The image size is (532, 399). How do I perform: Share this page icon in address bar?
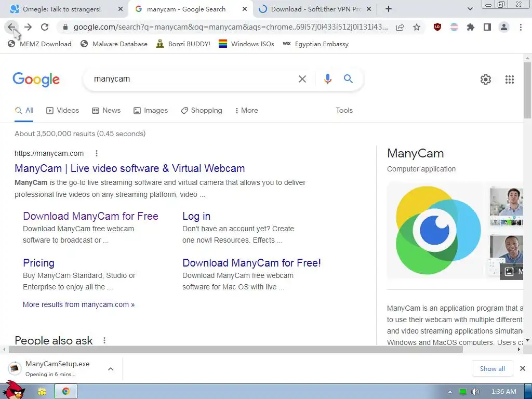pos(400,27)
